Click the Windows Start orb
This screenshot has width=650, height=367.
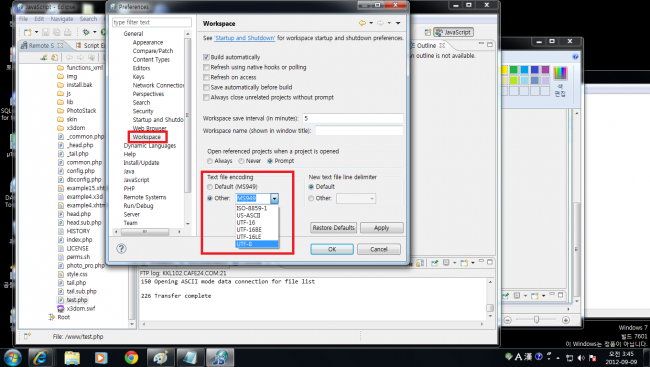point(12,357)
